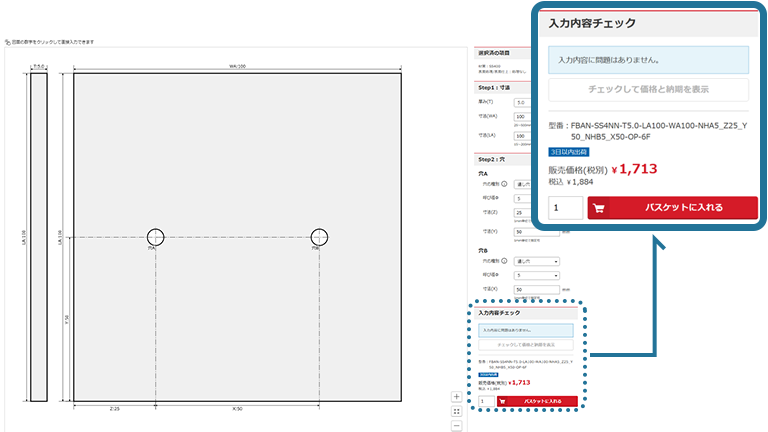Click the quantity field in the enlarged callout
This screenshot has width=768, height=432.
point(566,208)
